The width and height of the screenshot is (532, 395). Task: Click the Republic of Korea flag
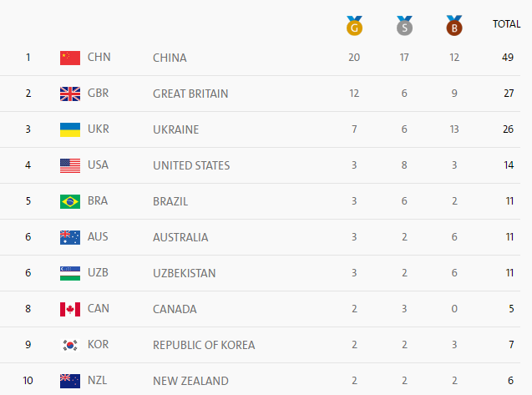point(70,345)
